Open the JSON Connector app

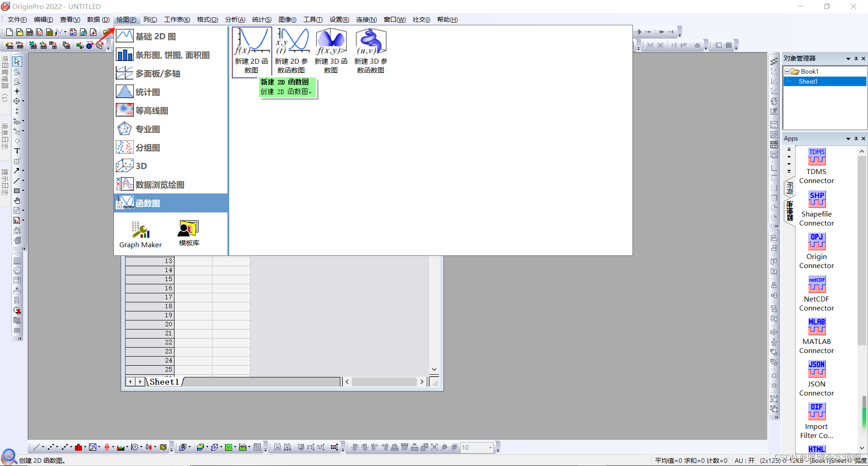click(816, 379)
